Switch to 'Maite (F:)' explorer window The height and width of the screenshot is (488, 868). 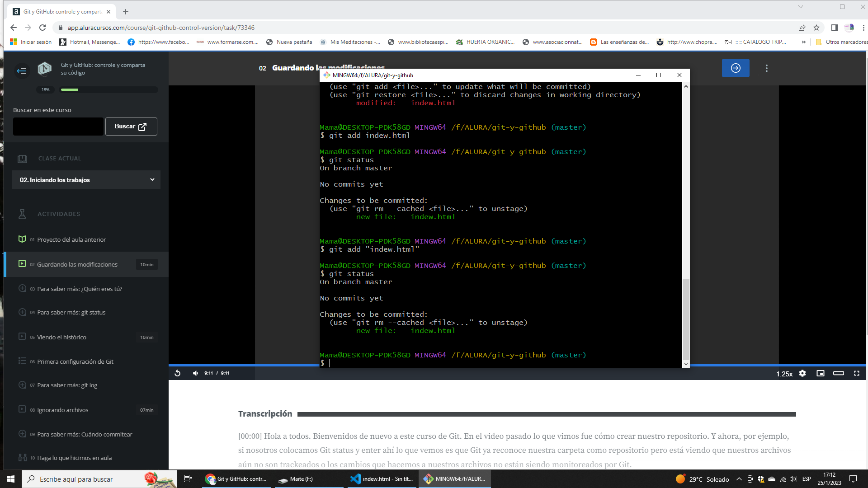click(x=308, y=479)
